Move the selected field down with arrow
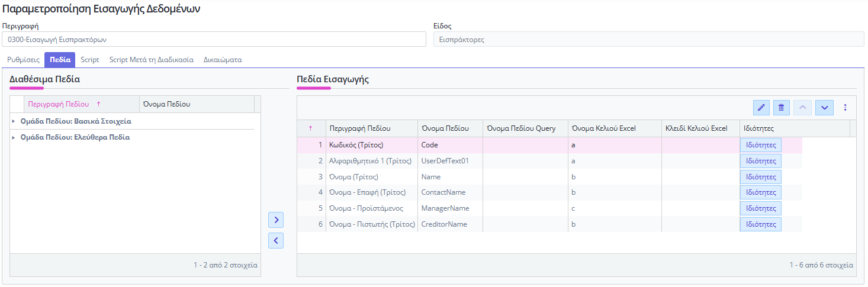 click(824, 108)
